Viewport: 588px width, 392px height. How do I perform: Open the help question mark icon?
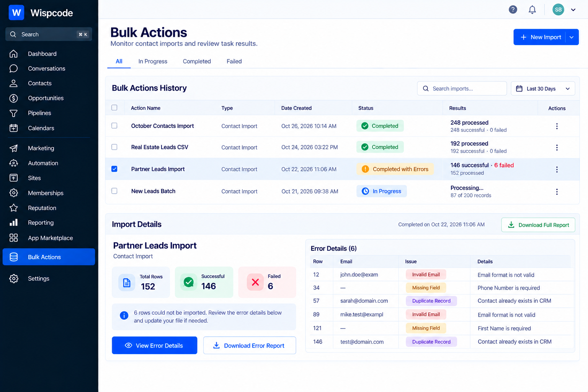point(513,10)
